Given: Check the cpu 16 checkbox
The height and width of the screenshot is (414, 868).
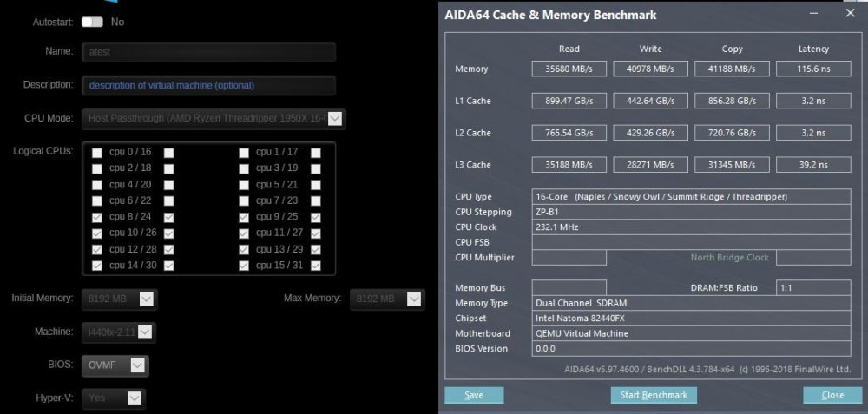Looking at the screenshot, I should [169, 153].
